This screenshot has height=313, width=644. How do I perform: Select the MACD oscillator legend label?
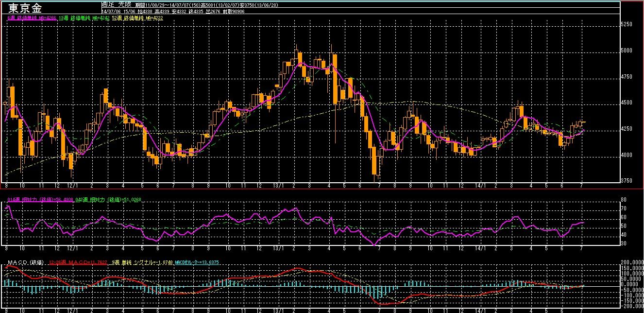click(x=197, y=262)
